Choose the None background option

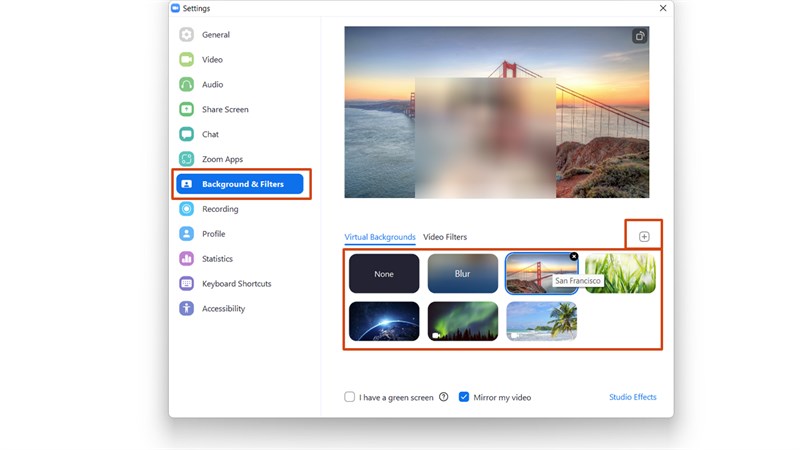pyautogui.click(x=384, y=274)
